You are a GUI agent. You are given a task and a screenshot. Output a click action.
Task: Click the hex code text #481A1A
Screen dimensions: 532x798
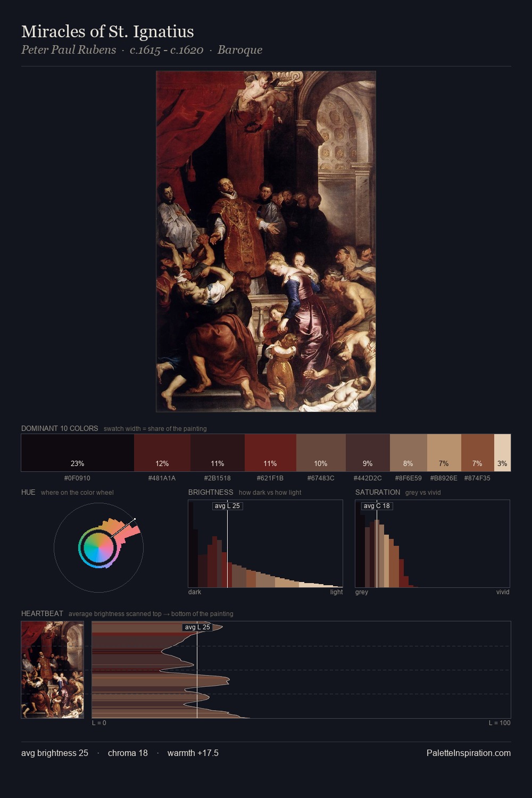162,478
